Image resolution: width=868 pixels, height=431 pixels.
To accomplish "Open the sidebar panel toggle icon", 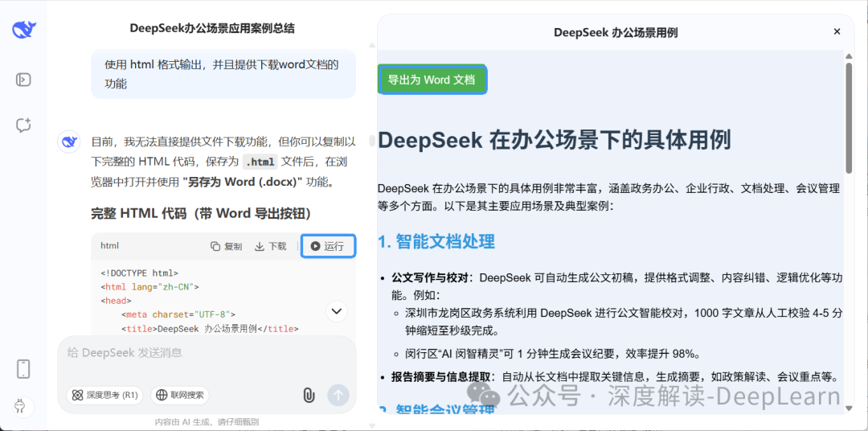I will (x=23, y=80).
